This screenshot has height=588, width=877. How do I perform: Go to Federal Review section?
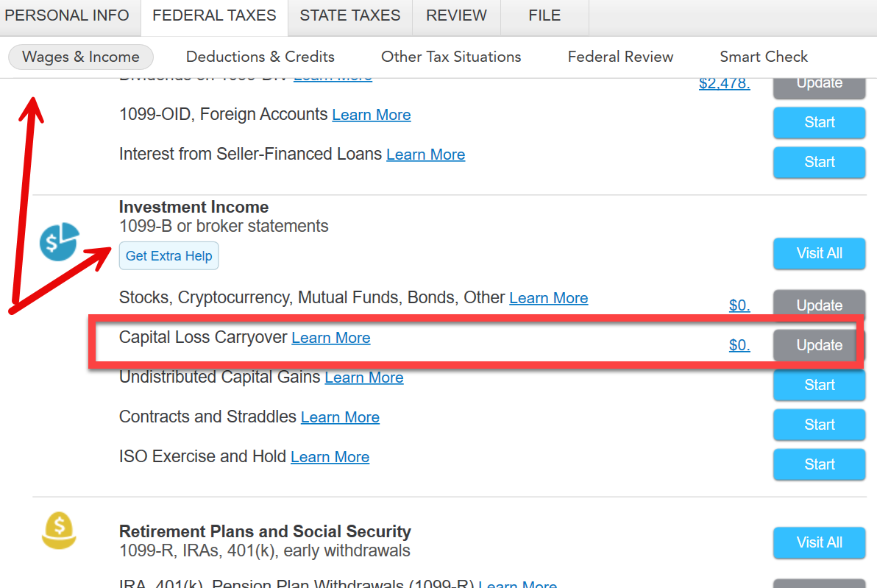point(620,57)
